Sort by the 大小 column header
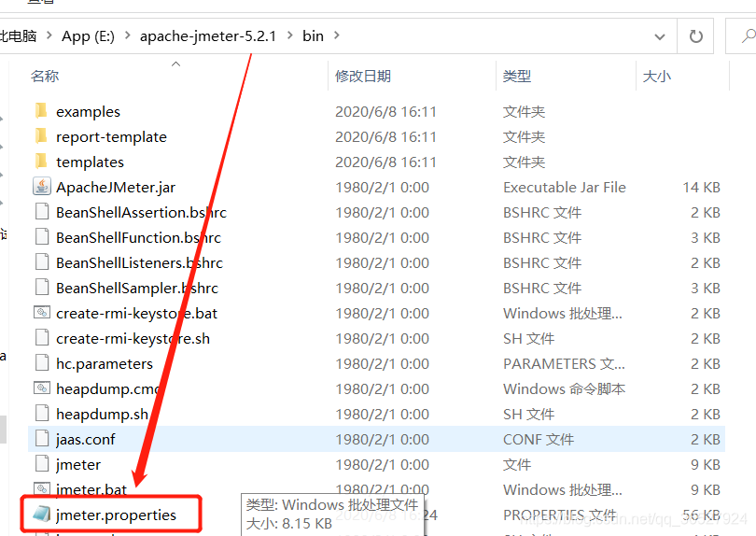 pos(657,77)
